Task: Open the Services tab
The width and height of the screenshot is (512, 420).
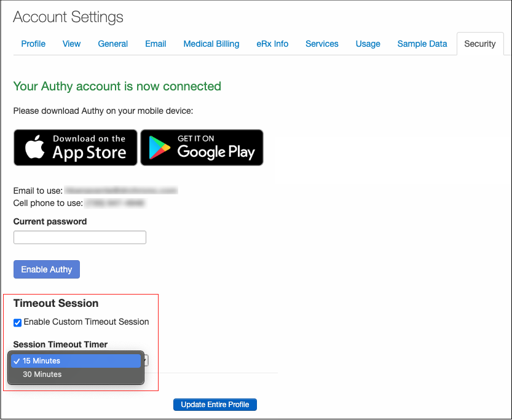Action: click(x=322, y=44)
